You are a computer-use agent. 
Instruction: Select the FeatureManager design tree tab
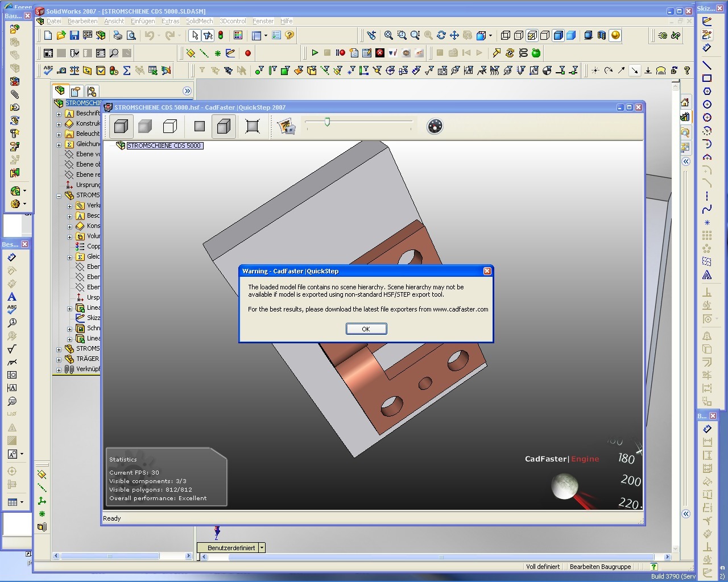point(60,91)
